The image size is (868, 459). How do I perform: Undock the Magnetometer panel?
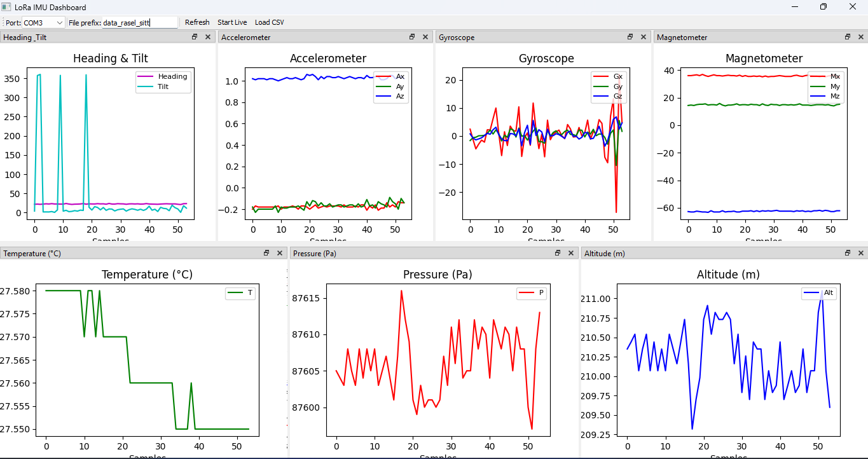(848, 37)
